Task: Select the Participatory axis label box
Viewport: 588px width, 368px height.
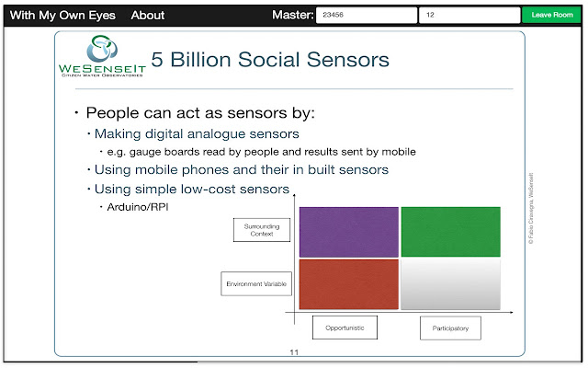Action: [x=450, y=328]
